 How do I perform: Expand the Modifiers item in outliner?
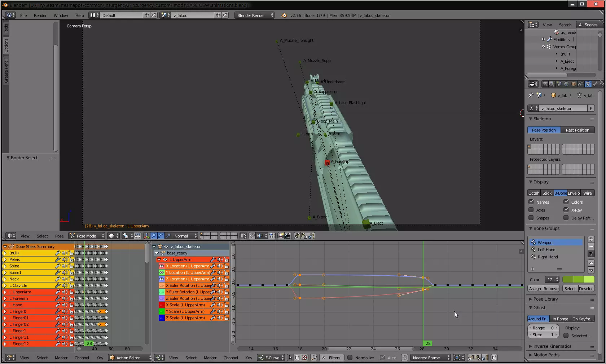pos(543,39)
